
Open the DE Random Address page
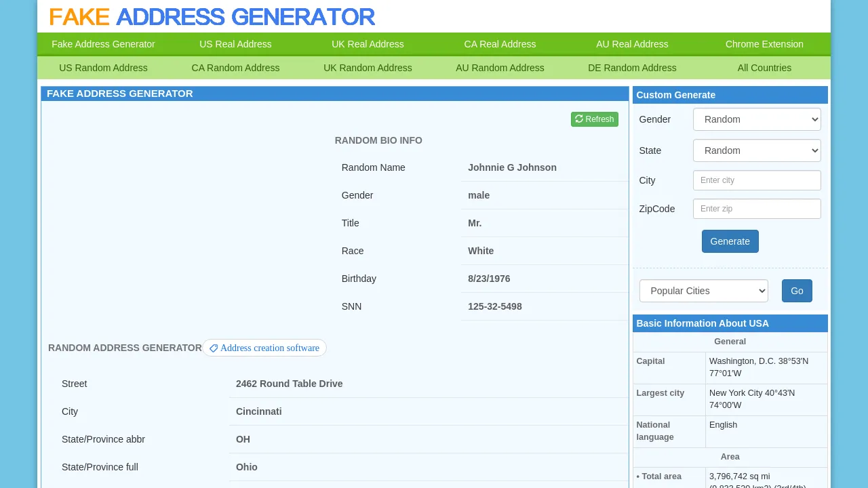pyautogui.click(x=632, y=68)
